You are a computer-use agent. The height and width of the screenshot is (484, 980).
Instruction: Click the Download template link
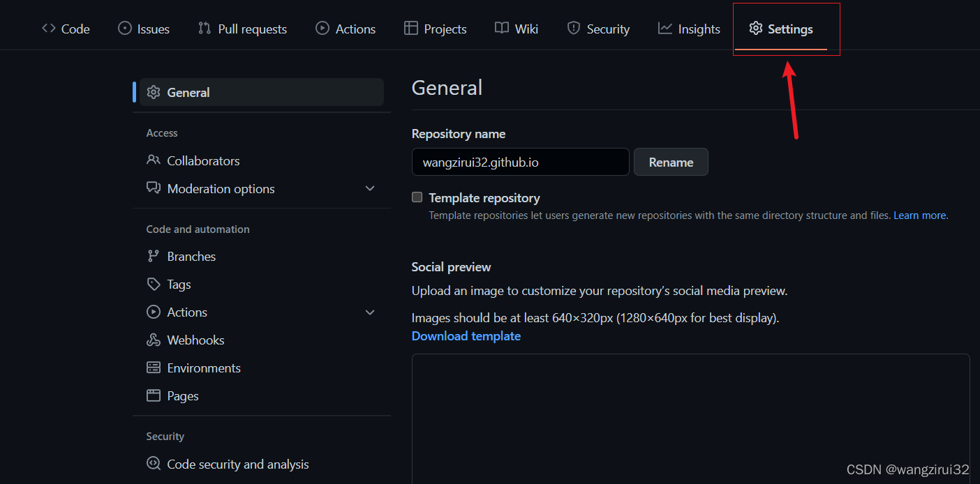point(466,335)
